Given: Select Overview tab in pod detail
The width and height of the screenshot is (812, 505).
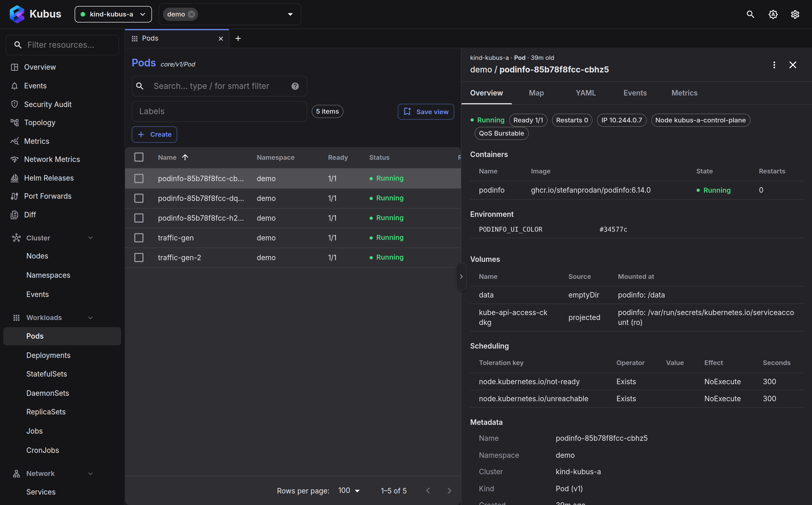Looking at the screenshot, I should coord(486,93).
